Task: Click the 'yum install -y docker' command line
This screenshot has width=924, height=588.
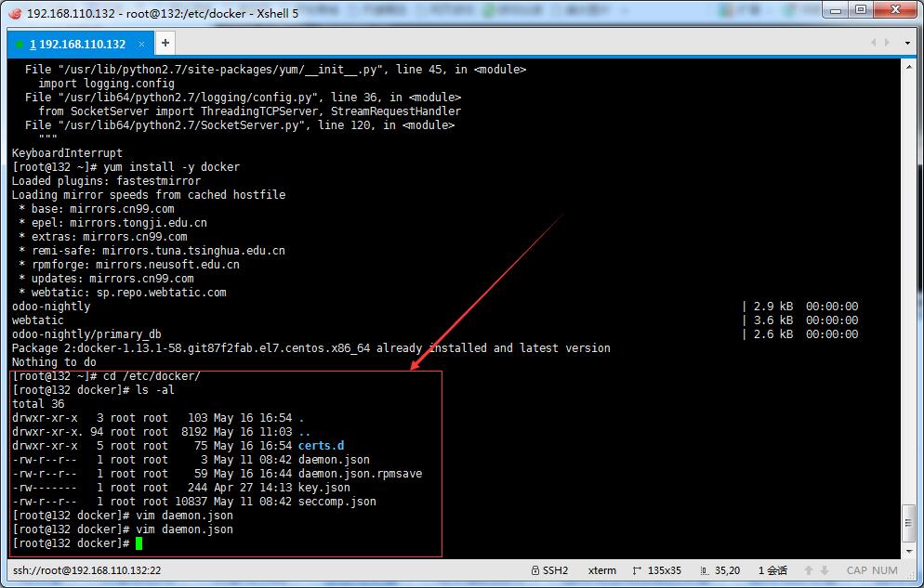Action: pos(126,167)
